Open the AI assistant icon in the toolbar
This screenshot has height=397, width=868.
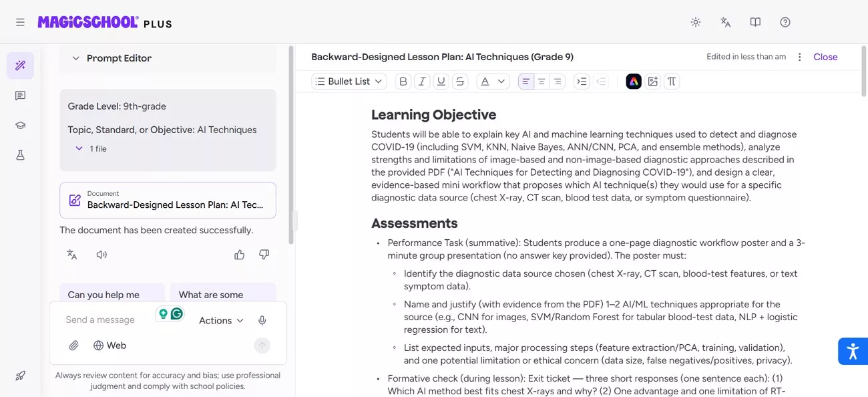(633, 81)
